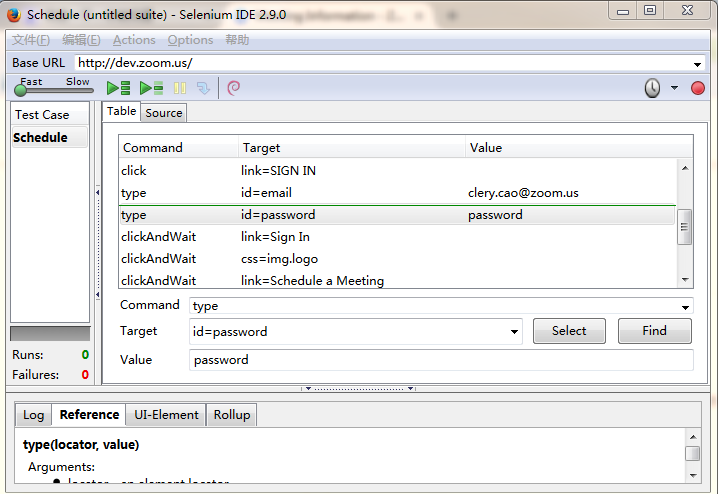The height and width of the screenshot is (494, 718).
Task: Minimize the Selenium IDE window
Action: 623,10
